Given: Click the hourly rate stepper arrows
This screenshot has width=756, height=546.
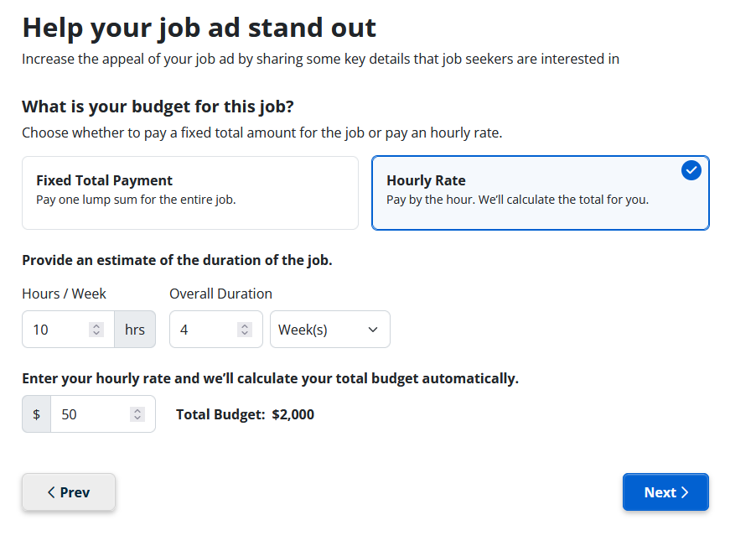Looking at the screenshot, I should [x=137, y=414].
